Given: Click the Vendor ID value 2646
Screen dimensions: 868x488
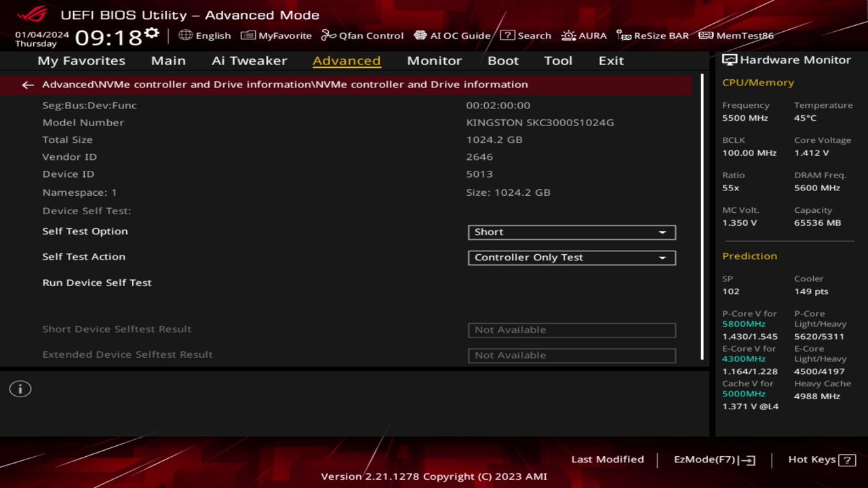Looking at the screenshot, I should coord(479,157).
